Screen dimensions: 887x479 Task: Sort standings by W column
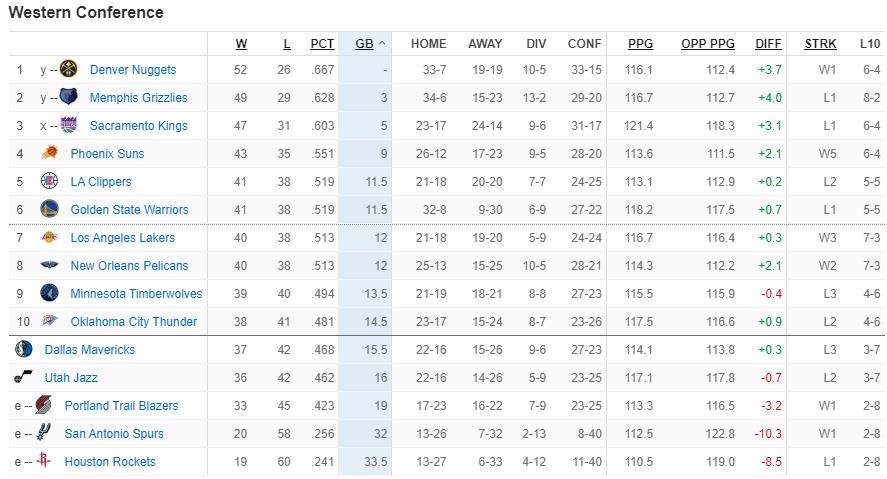coord(242,44)
